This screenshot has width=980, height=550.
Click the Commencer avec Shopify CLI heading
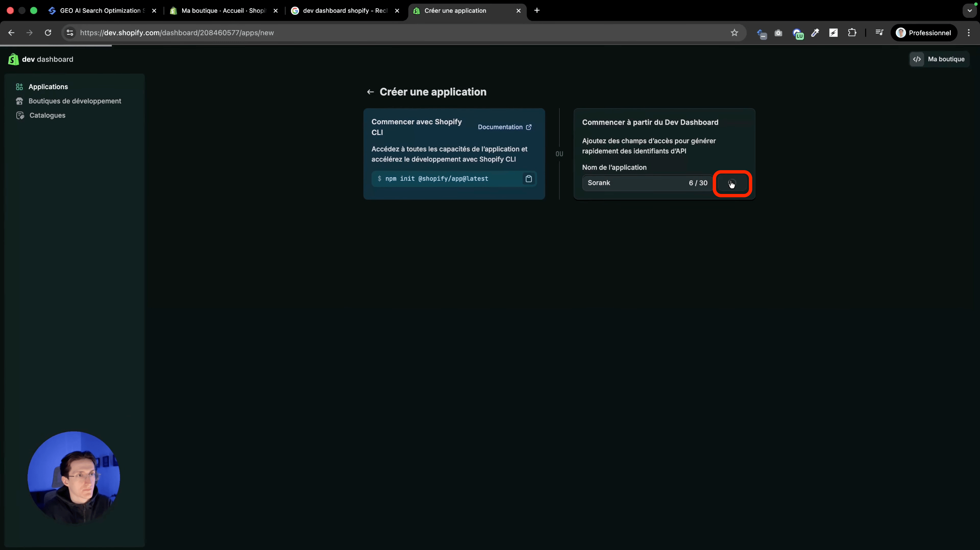coord(417,127)
